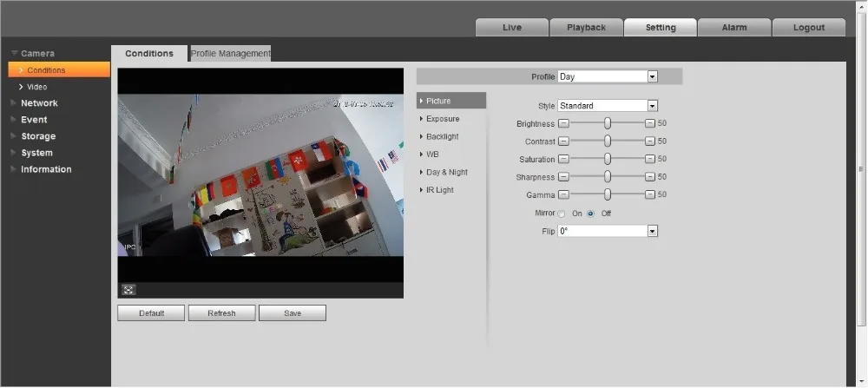
Task: Click the Brightness slider handle
Action: pyautogui.click(x=608, y=123)
